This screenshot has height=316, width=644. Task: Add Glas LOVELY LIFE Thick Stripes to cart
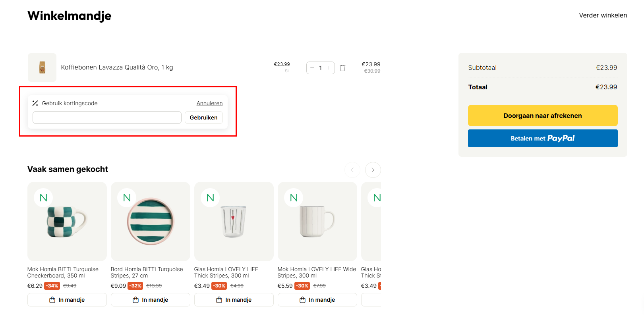click(234, 300)
